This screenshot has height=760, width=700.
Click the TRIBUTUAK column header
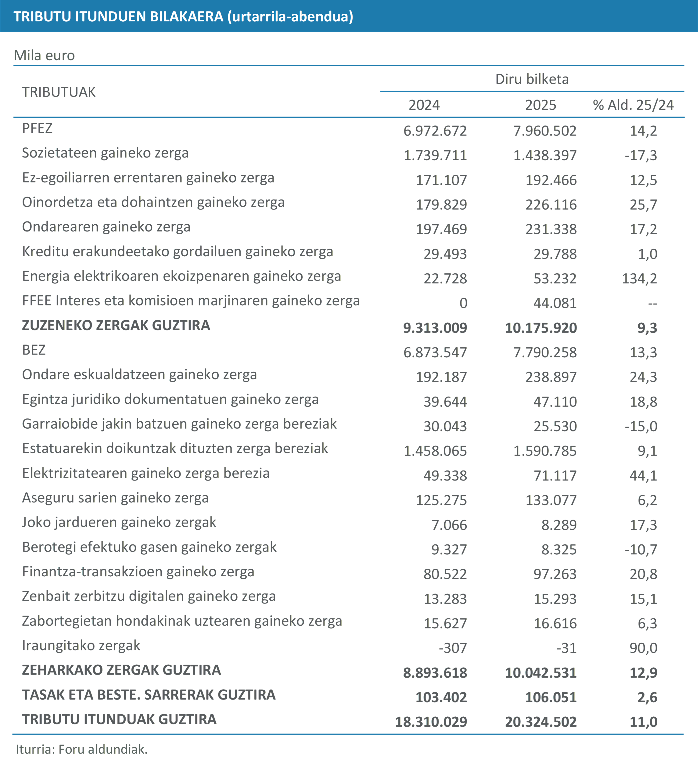click(59, 92)
